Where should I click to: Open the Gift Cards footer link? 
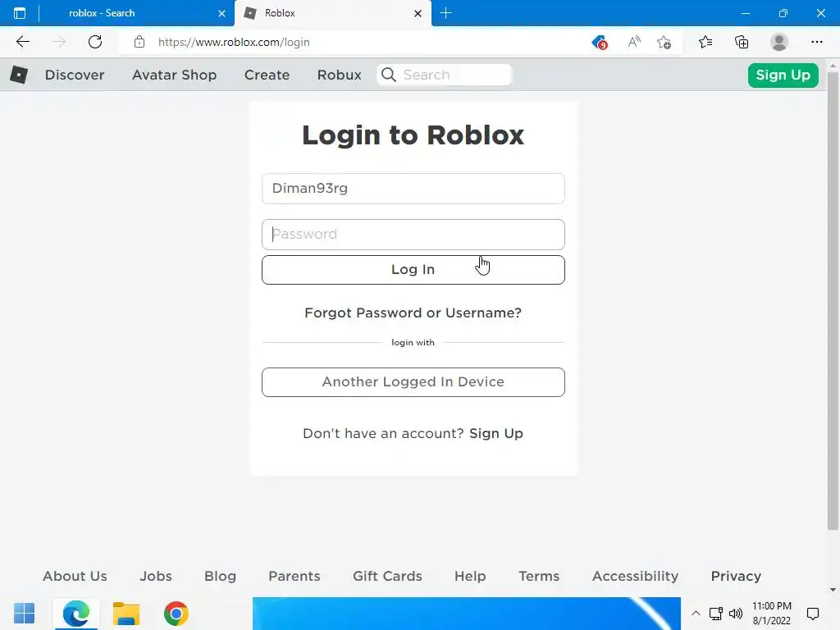[x=387, y=576]
